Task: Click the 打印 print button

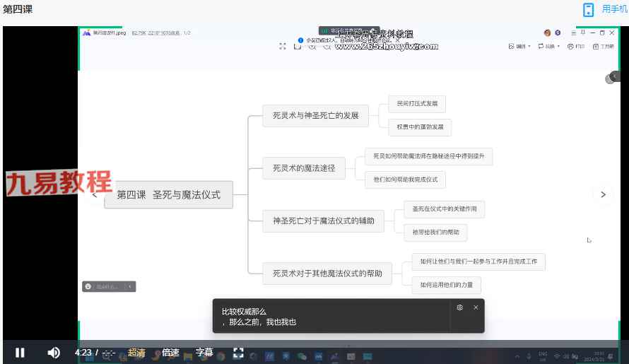Action: [575, 46]
